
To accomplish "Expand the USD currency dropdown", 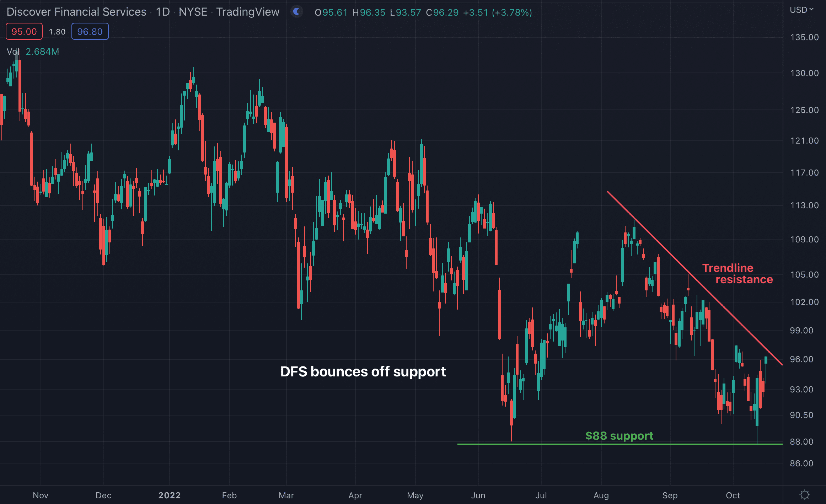I will pos(801,10).
